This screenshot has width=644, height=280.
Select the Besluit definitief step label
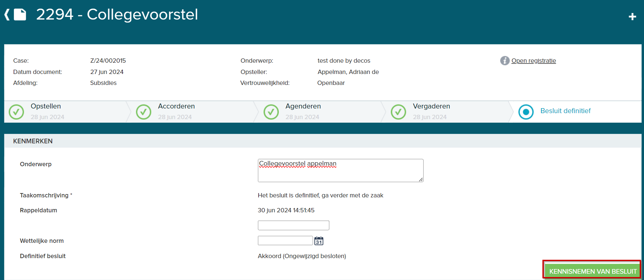click(565, 111)
